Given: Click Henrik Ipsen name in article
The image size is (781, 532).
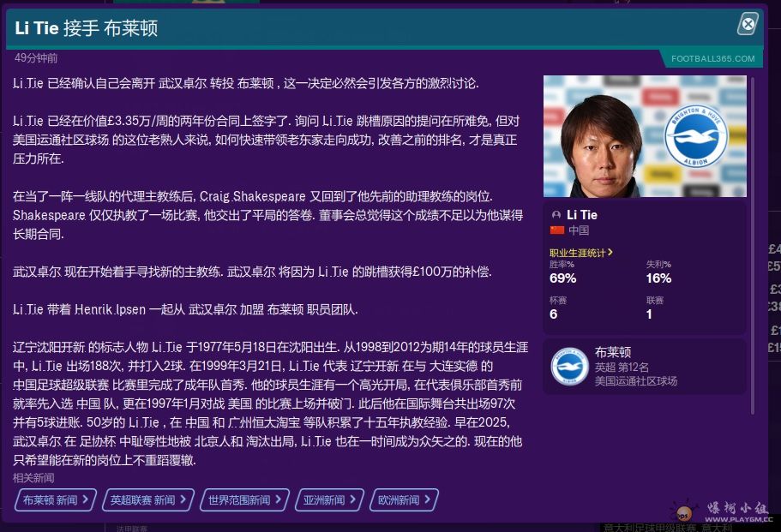Looking at the screenshot, I should pyautogui.click(x=110, y=309).
